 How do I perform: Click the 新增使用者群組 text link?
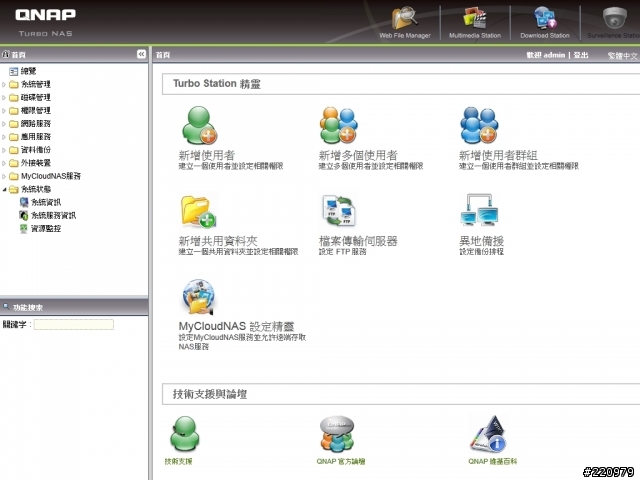(498, 155)
